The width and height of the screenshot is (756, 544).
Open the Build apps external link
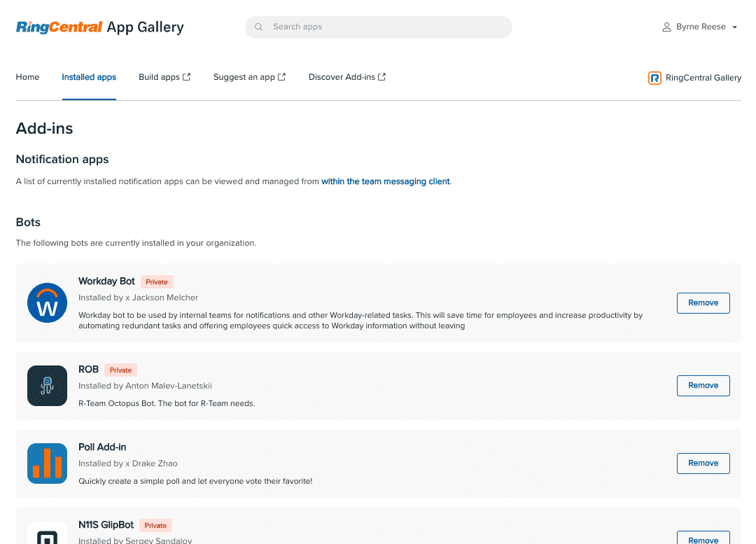coord(164,77)
